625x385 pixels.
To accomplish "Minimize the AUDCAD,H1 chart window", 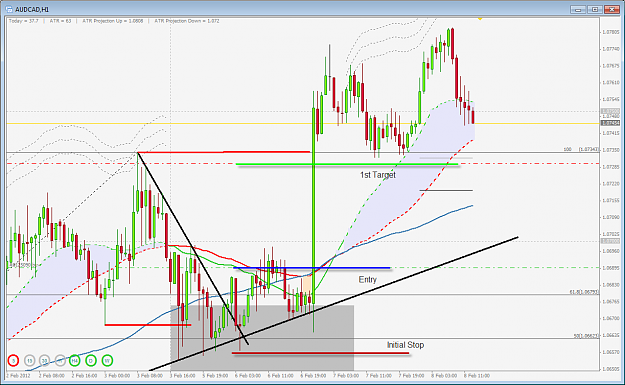I will click(x=578, y=9).
